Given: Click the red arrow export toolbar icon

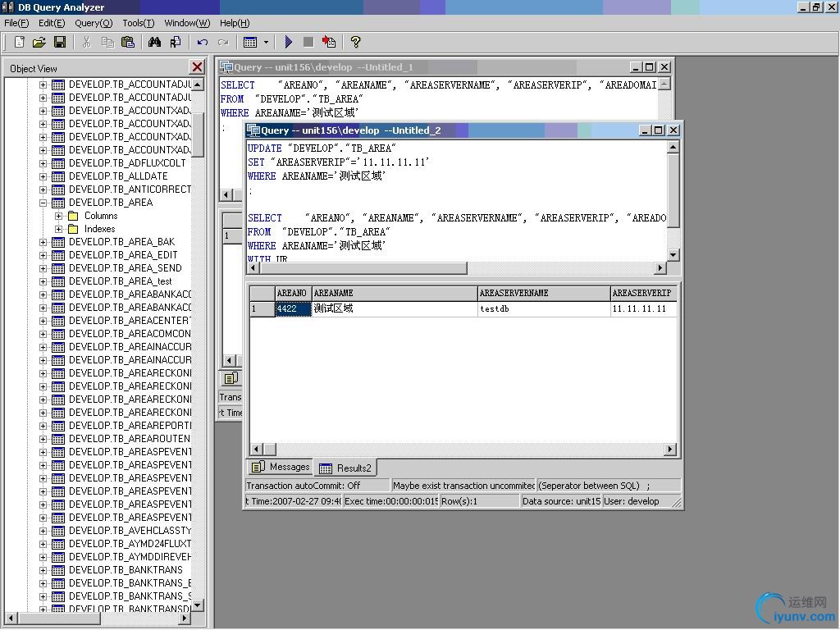Looking at the screenshot, I should point(329,42).
